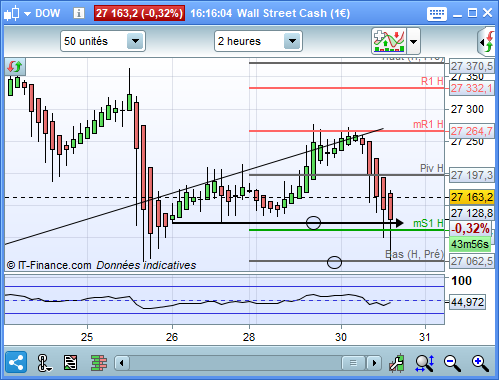Viewport: 499px width, 380px height.
Task: Expand the arrow beside the indicator icon
Action: pos(413,42)
